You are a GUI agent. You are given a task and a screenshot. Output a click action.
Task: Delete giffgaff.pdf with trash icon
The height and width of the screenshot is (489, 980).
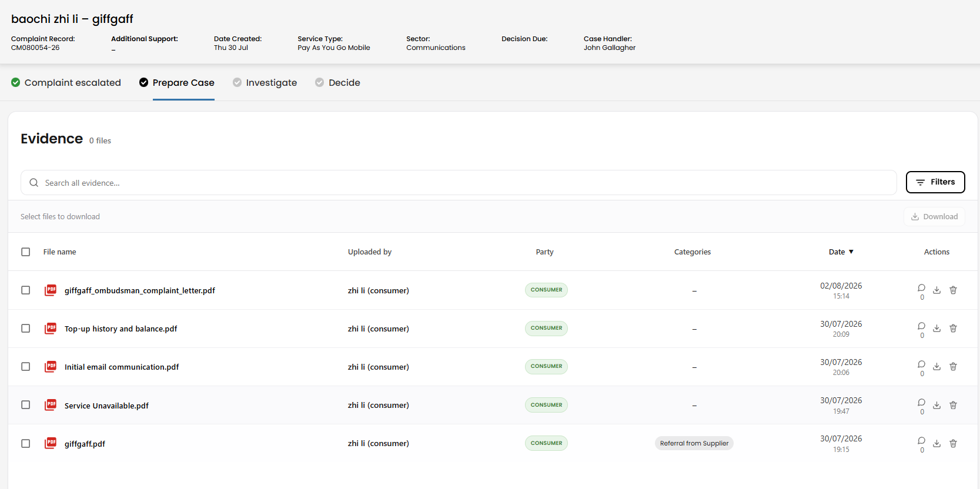[x=954, y=444]
